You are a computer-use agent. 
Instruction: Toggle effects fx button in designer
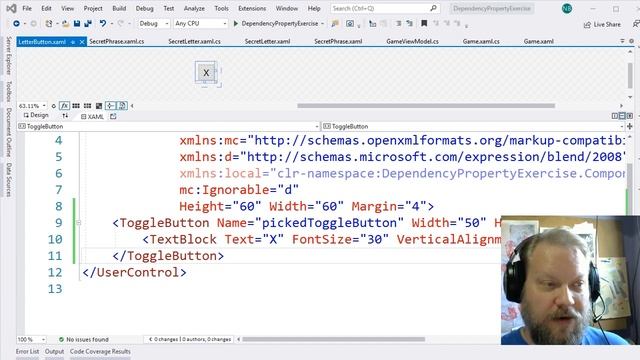(x=64, y=106)
